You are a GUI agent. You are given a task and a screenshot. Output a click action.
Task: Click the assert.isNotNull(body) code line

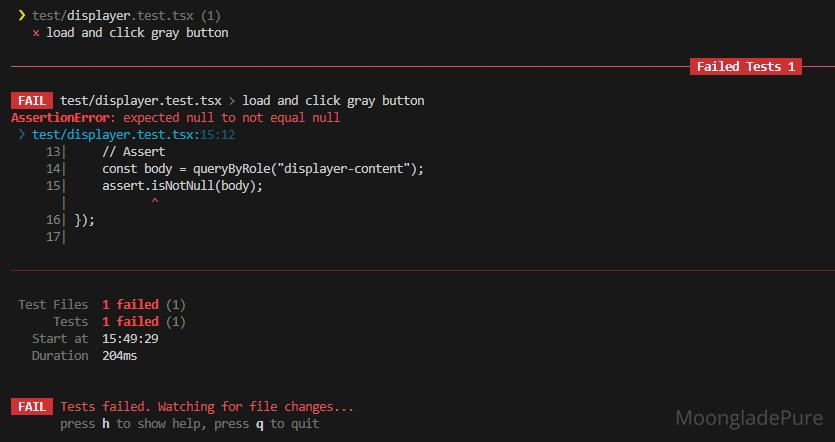coord(182,186)
